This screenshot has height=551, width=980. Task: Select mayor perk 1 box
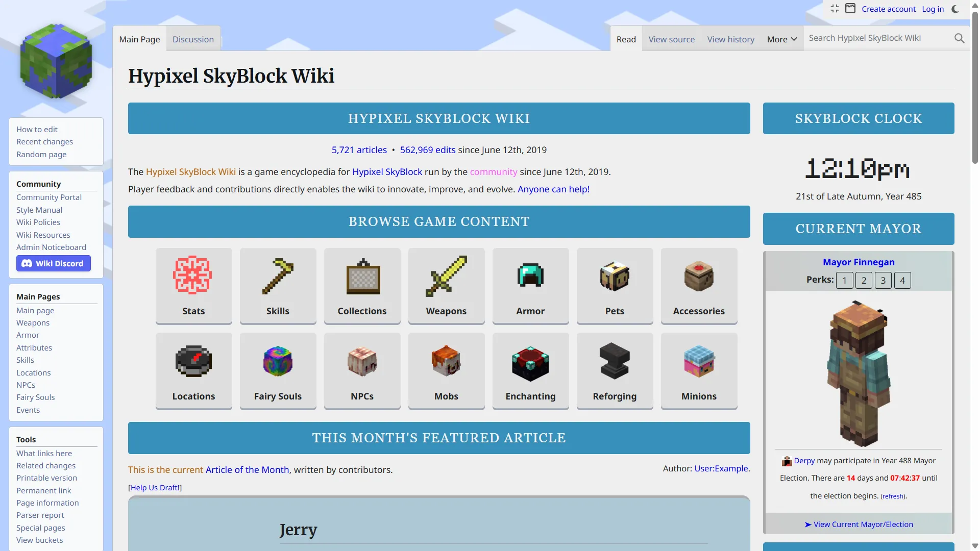tap(845, 280)
